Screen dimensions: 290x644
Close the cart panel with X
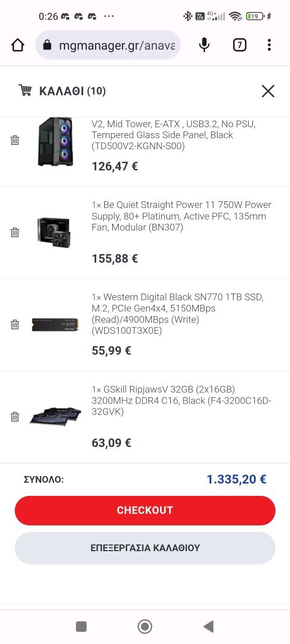(268, 91)
